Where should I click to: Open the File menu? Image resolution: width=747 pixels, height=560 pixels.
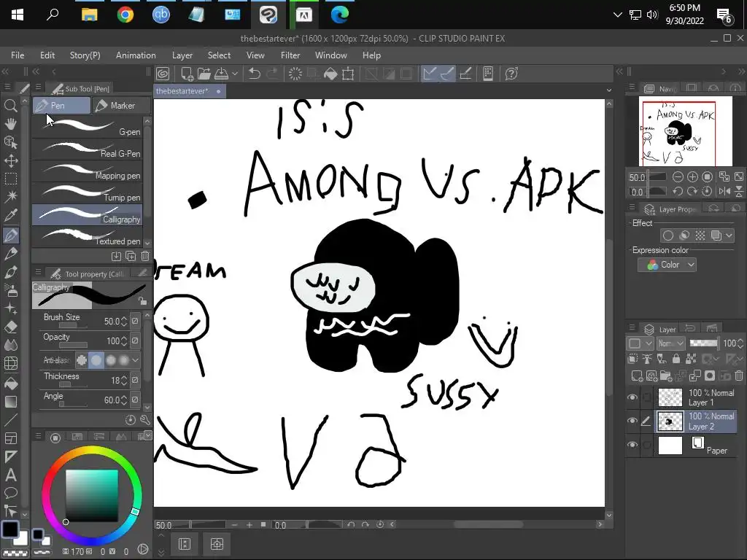[18, 55]
